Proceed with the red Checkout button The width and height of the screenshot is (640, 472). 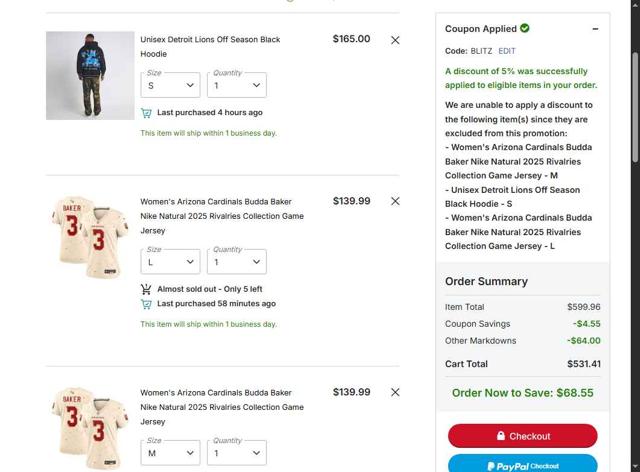coord(522,436)
